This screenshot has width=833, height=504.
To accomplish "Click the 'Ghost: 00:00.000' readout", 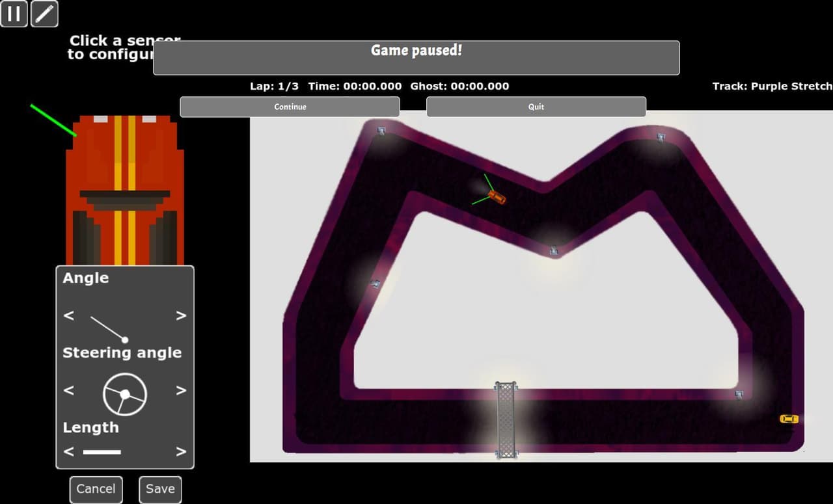I will 459,86.
